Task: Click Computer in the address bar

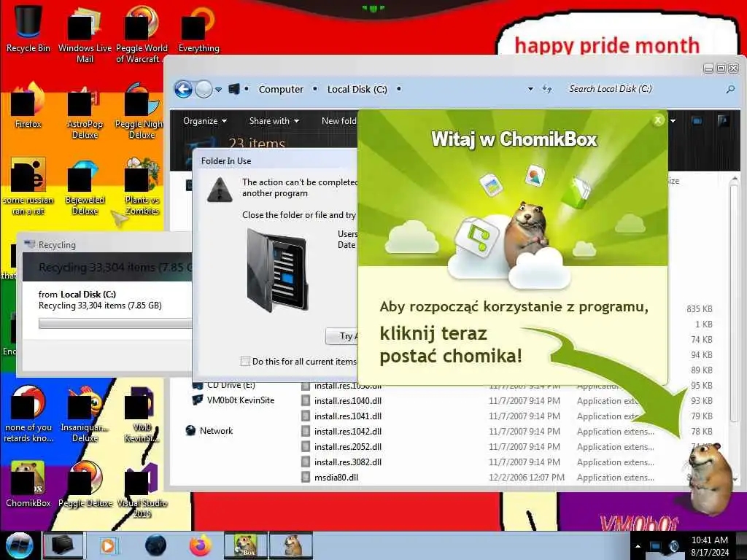Action: click(x=281, y=89)
